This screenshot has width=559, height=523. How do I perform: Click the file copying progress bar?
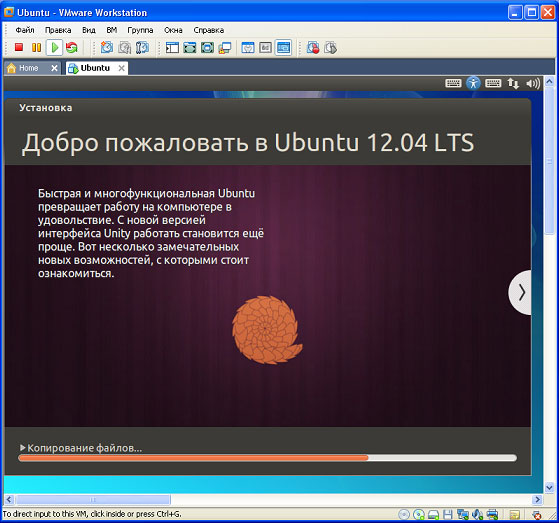click(267, 458)
